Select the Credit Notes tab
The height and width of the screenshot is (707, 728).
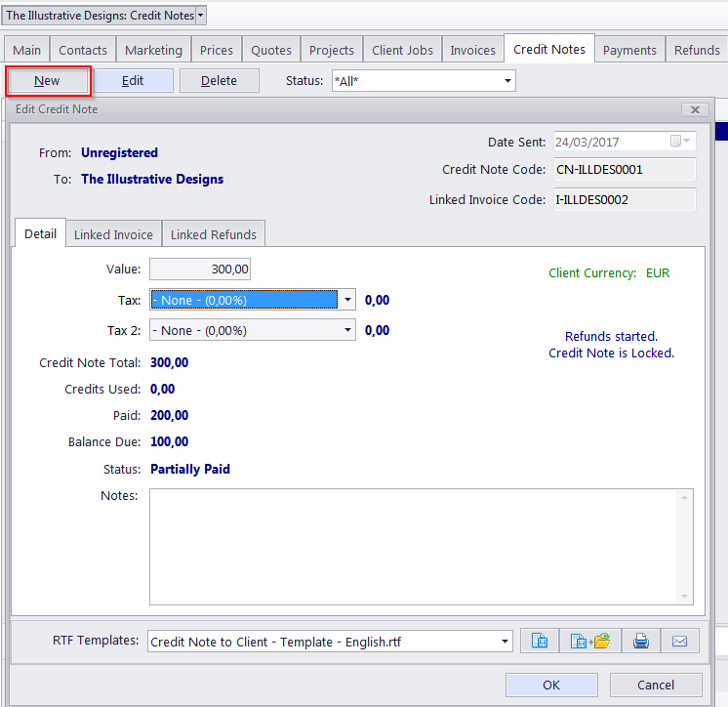point(549,49)
